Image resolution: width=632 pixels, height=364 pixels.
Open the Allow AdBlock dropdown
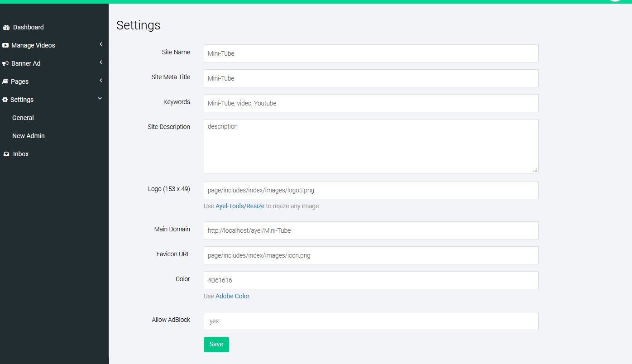pyautogui.click(x=371, y=321)
